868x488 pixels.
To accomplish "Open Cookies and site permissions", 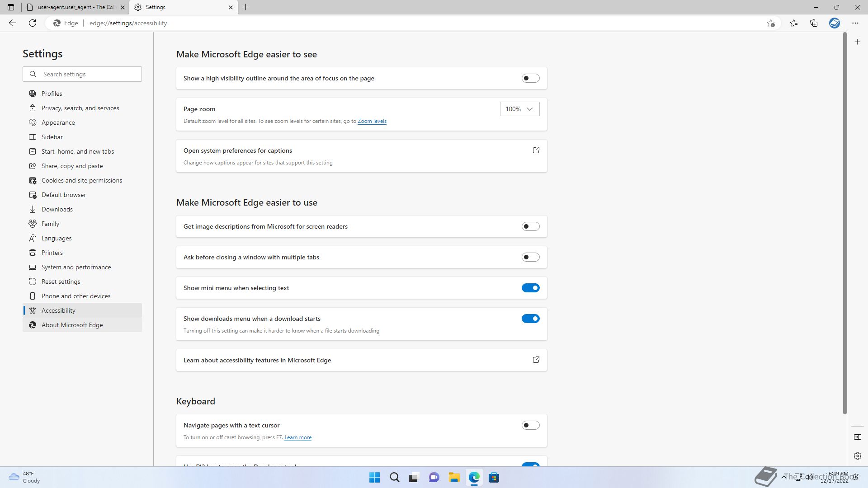I will pyautogui.click(x=82, y=180).
